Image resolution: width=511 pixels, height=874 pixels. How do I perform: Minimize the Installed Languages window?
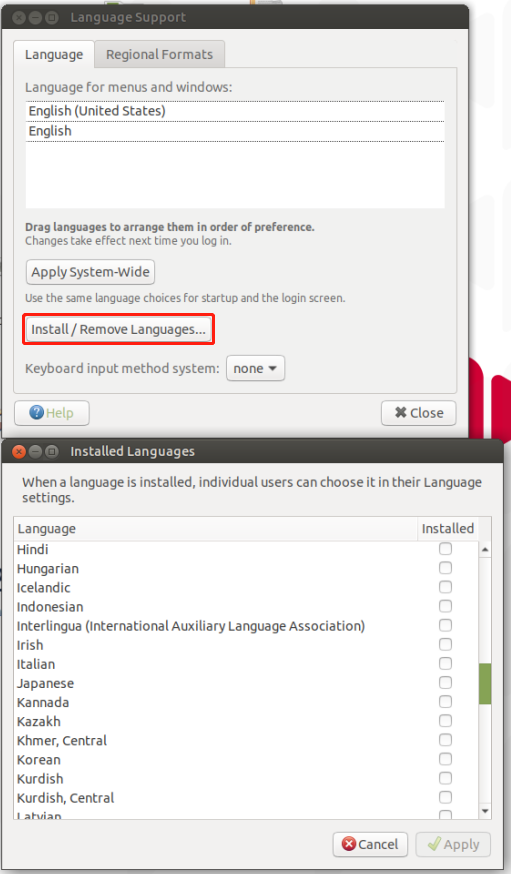(35, 451)
